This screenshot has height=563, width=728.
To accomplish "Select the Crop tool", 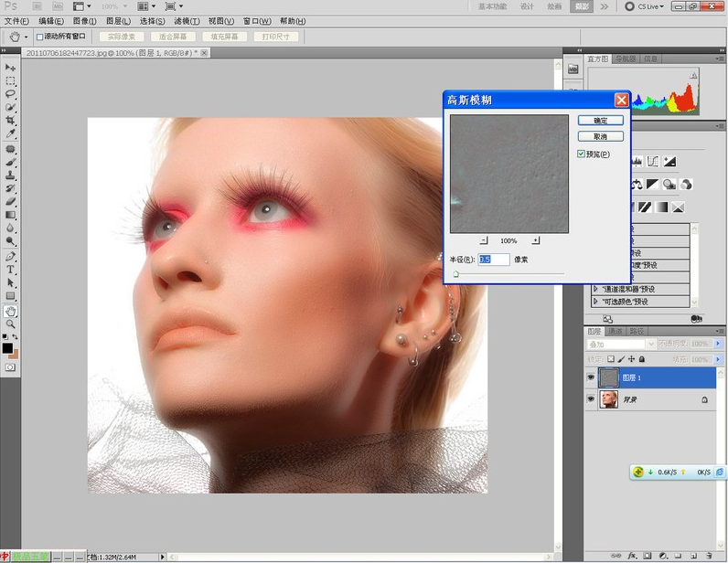I will pos(10,121).
